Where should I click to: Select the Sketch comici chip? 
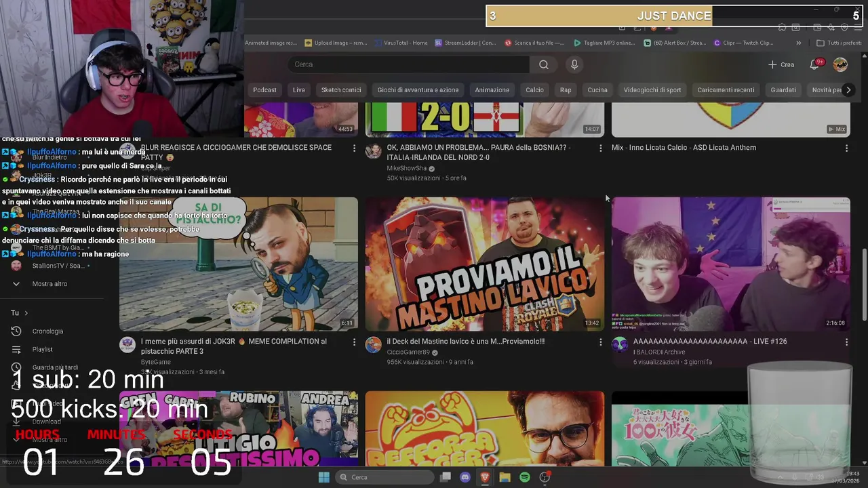coord(341,89)
